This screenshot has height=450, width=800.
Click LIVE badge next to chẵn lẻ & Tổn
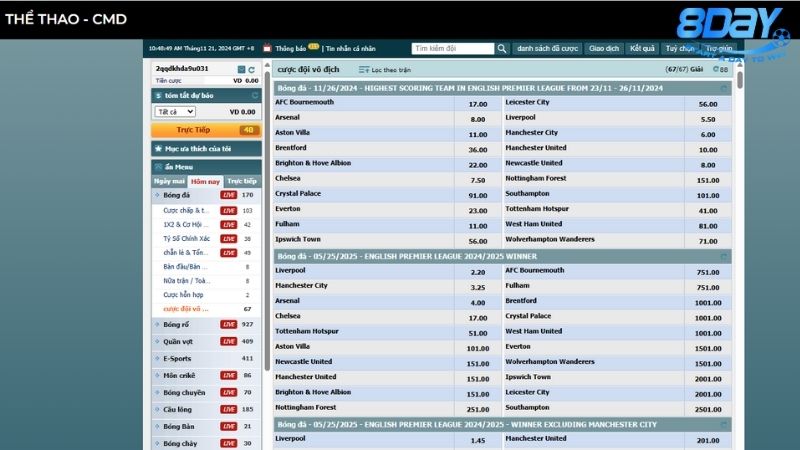(229, 253)
